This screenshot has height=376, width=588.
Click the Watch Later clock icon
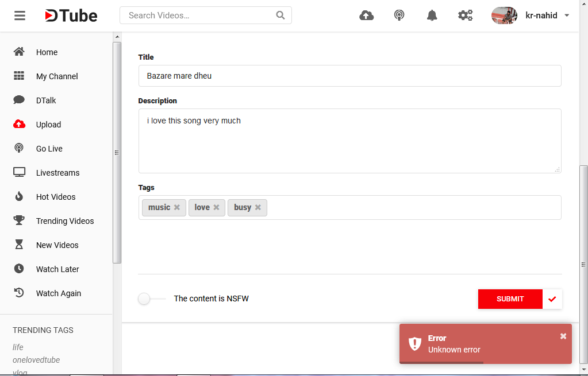19,269
